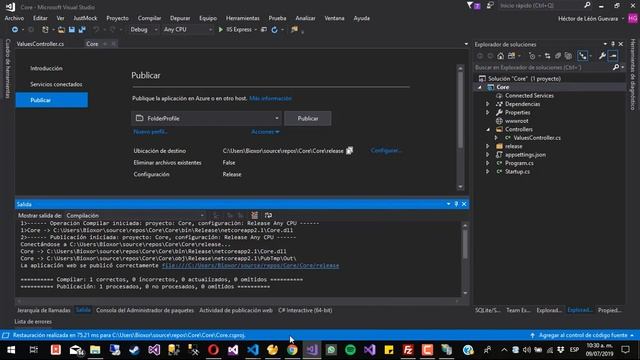Click the Navigate Backward toolbar icon

[15, 29]
